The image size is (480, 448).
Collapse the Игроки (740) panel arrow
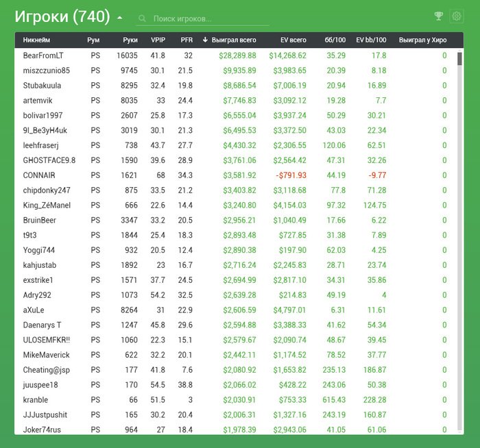click(120, 18)
